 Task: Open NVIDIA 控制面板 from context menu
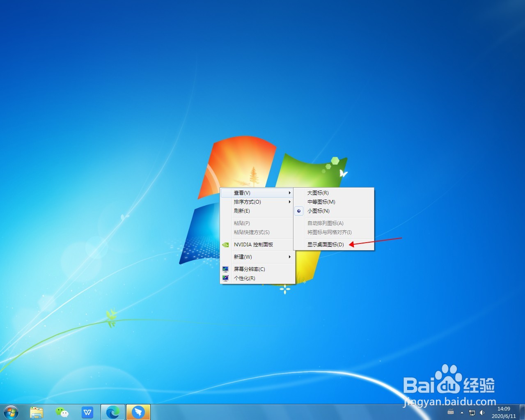click(257, 245)
